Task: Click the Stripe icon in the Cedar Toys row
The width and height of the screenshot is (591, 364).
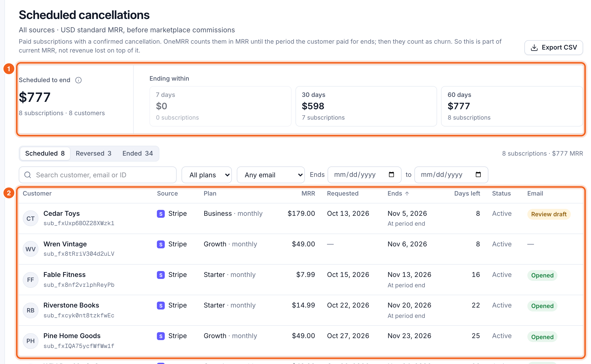Action: pyautogui.click(x=161, y=214)
